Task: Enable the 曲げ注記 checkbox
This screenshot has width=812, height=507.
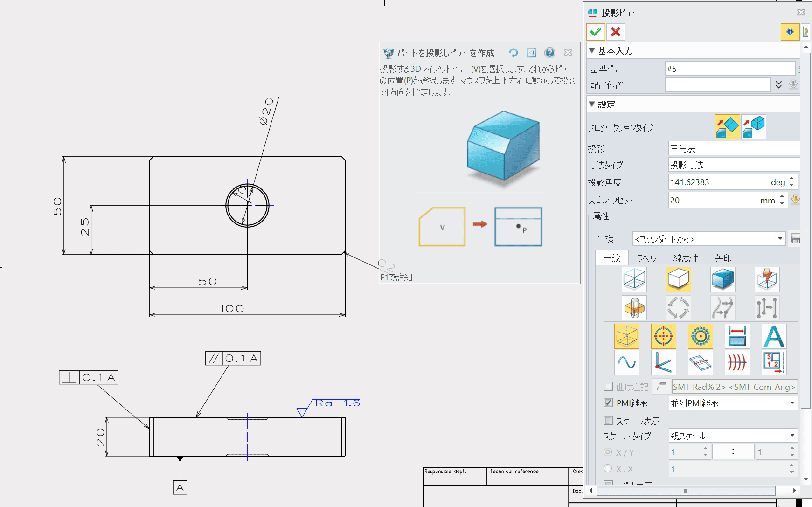Action: coord(608,386)
